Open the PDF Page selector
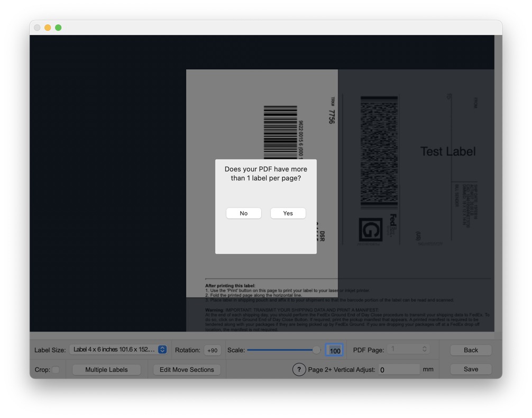Viewport: 532px width, 418px height. [407, 349]
